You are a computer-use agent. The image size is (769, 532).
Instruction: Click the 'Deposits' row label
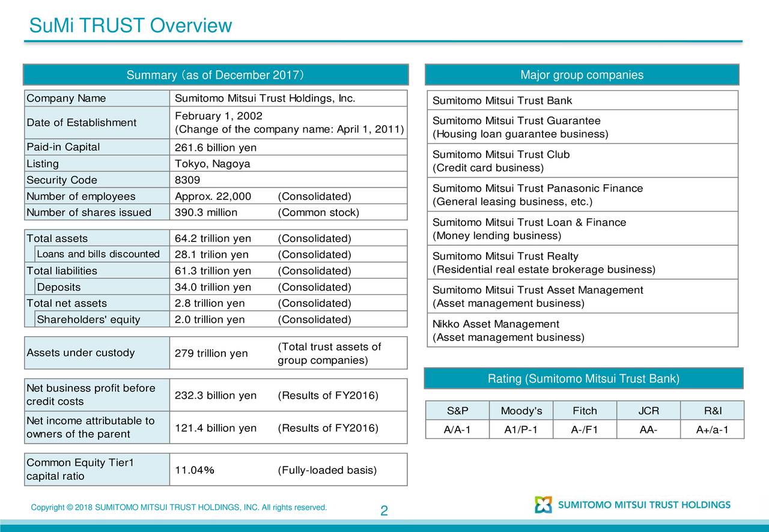(x=59, y=287)
